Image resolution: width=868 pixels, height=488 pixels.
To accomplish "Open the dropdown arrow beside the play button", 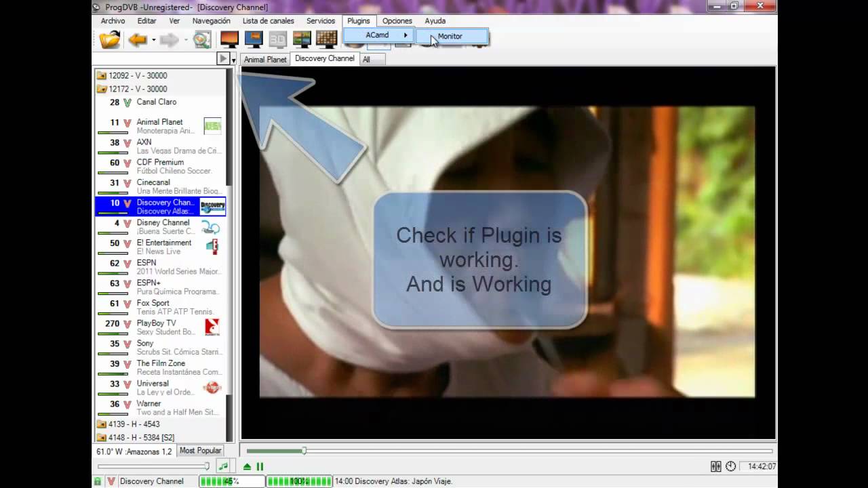I will pyautogui.click(x=233, y=60).
